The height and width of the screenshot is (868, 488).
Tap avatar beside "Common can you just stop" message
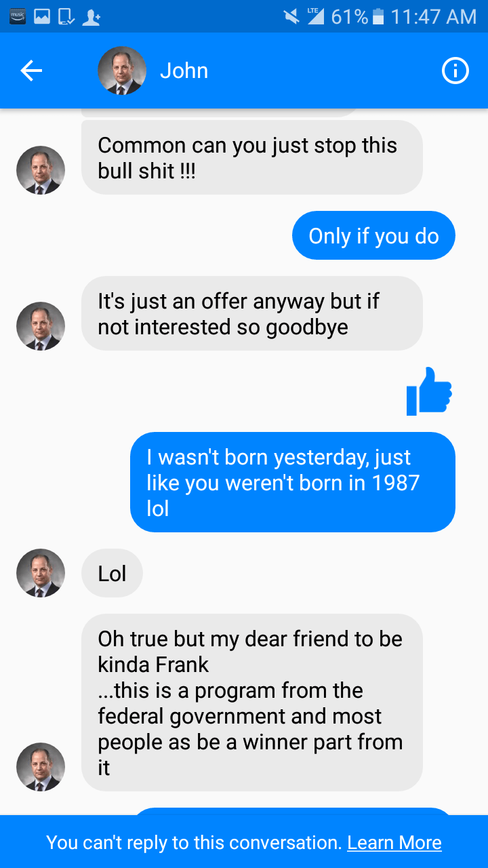[x=41, y=170]
